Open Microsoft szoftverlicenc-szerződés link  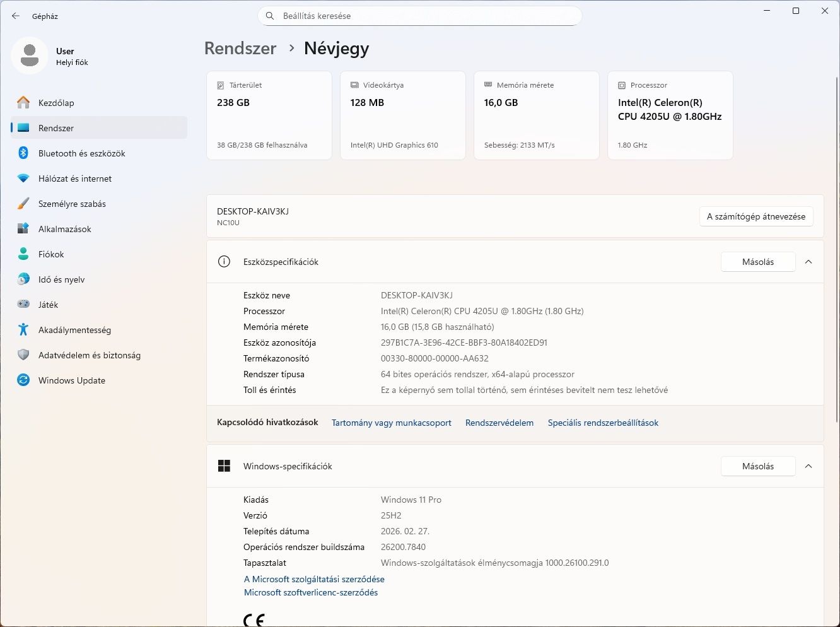point(311,592)
